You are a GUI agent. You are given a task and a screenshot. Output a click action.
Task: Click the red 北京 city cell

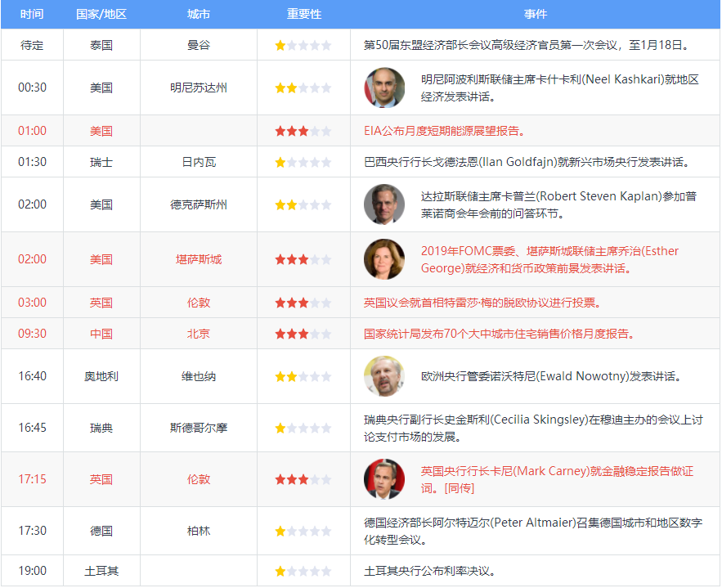point(199,334)
